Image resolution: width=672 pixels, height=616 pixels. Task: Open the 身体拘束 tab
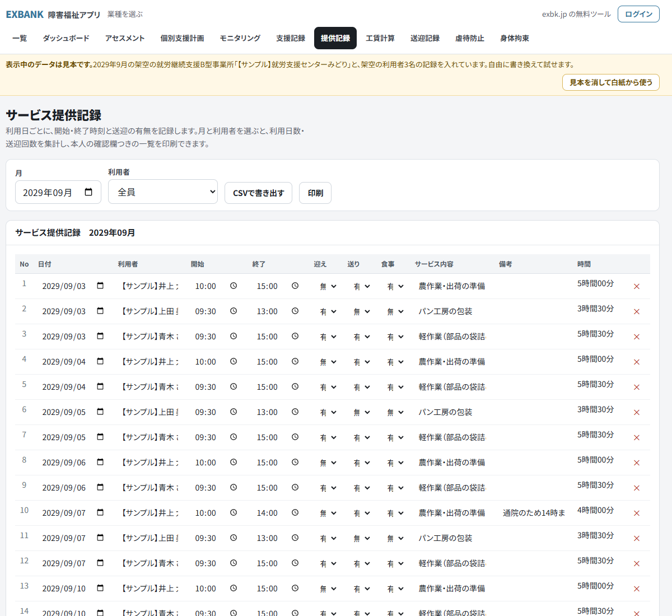coord(515,38)
